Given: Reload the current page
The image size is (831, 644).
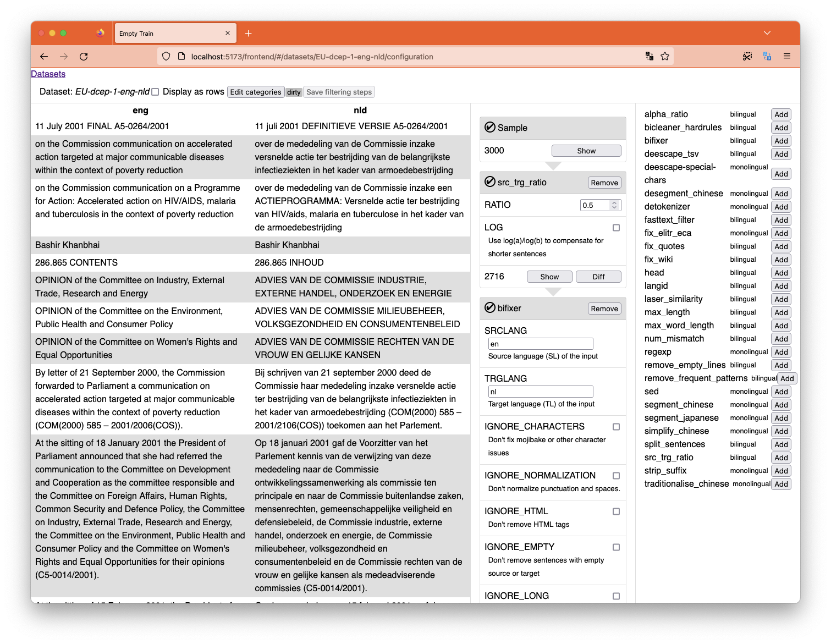Looking at the screenshot, I should click(x=84, y=57).
